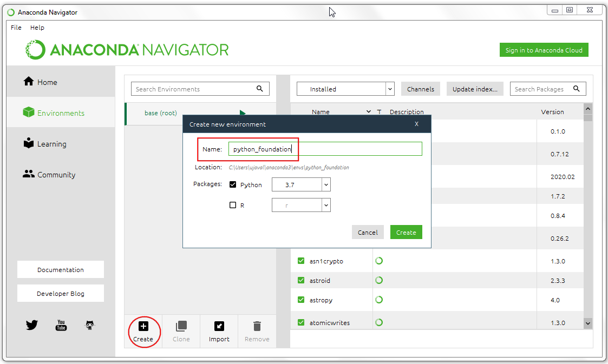Open the YouTube icon link
608x364 pixels.
pyautogui.click(x=61, y=325)
